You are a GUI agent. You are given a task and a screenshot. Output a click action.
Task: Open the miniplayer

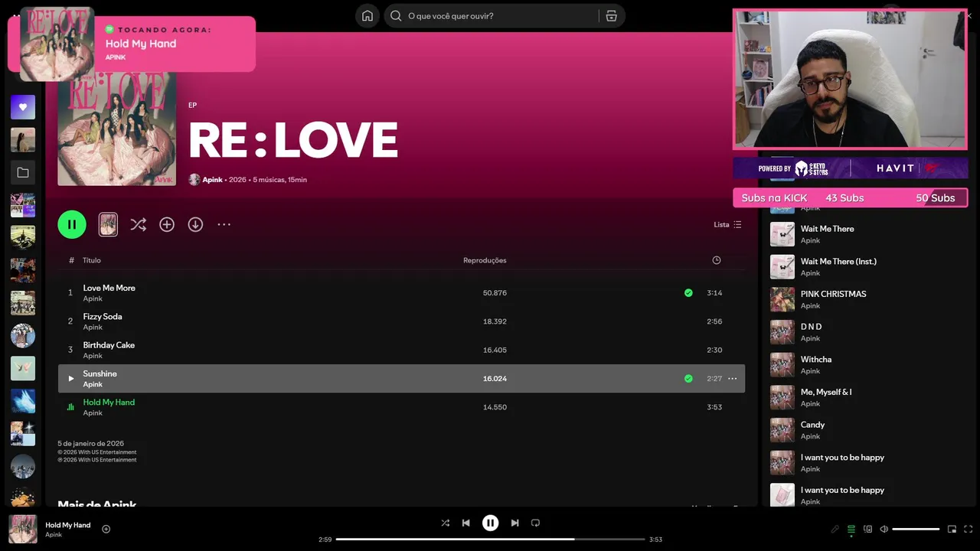point(952,529)
